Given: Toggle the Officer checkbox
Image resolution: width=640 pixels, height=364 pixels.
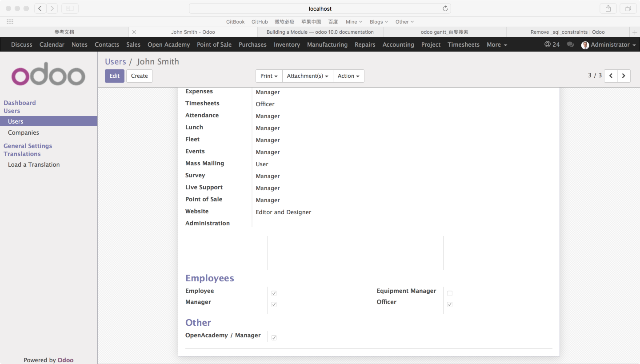Looking at the screenshot, I should (450, 304).
